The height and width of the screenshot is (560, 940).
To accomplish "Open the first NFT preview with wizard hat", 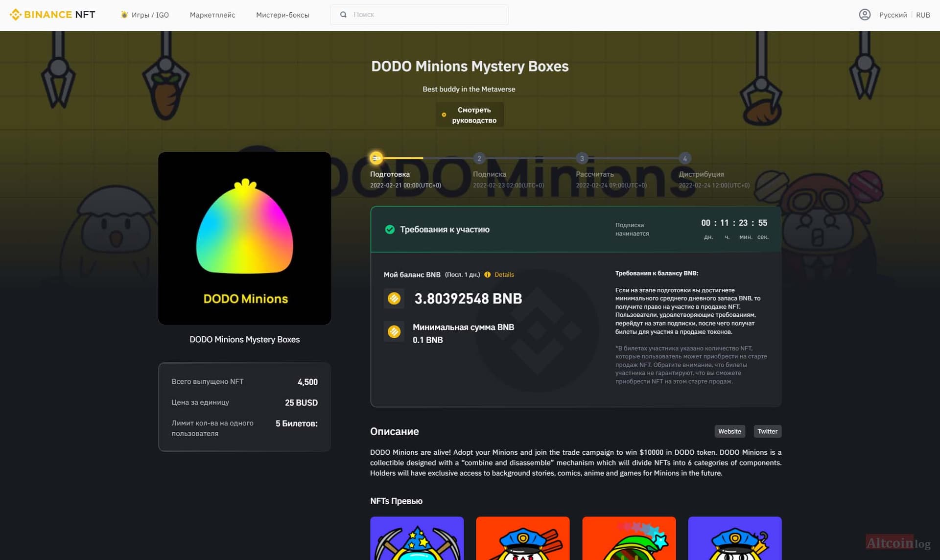I will click(x=417, y=538).
